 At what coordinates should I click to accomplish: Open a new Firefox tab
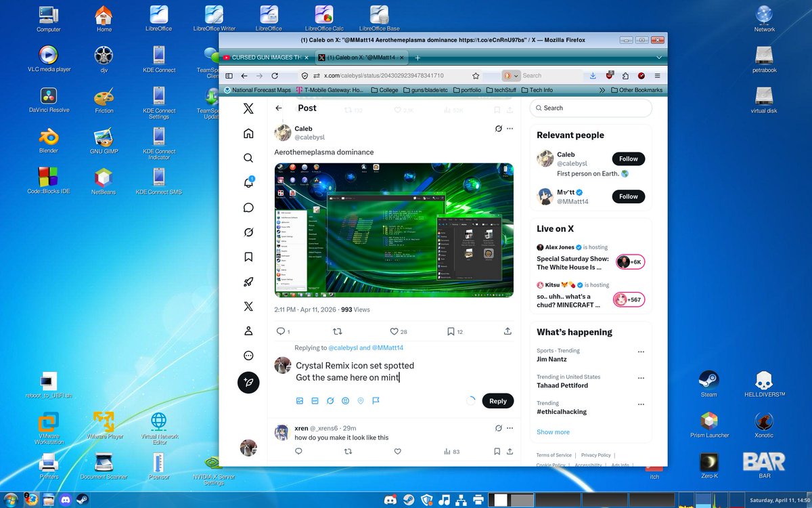[x=418, y=58]
